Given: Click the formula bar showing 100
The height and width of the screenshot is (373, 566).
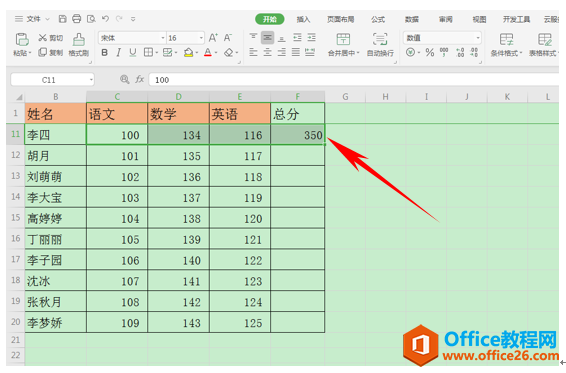Looking at the screenshot, I should coord(354,80).
